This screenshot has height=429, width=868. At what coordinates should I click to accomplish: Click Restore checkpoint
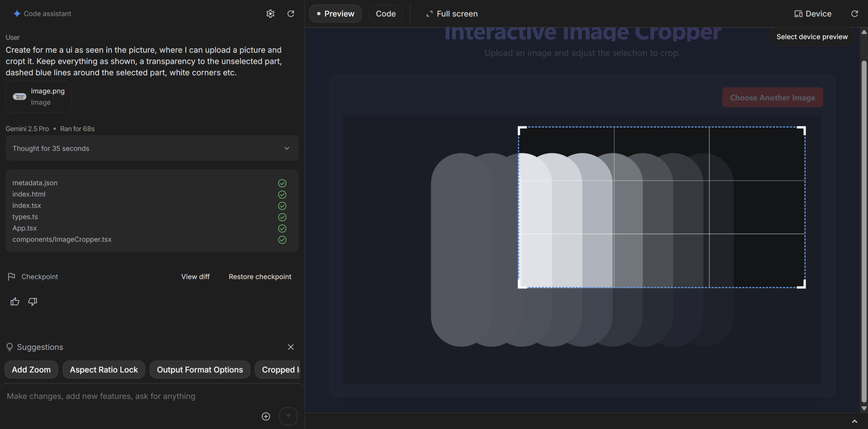(260, 277)
